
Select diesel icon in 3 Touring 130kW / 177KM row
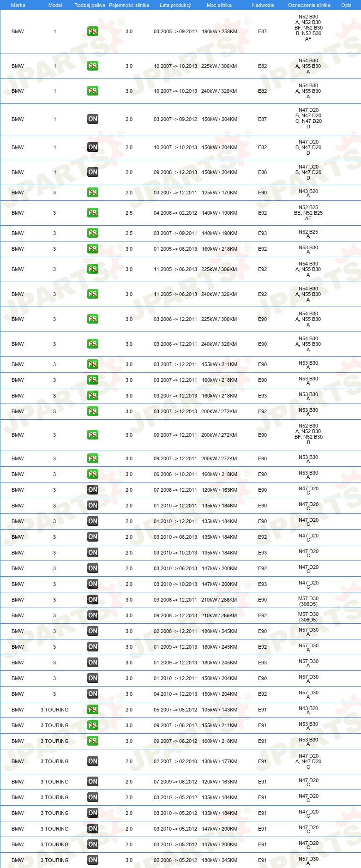[93, 761]
